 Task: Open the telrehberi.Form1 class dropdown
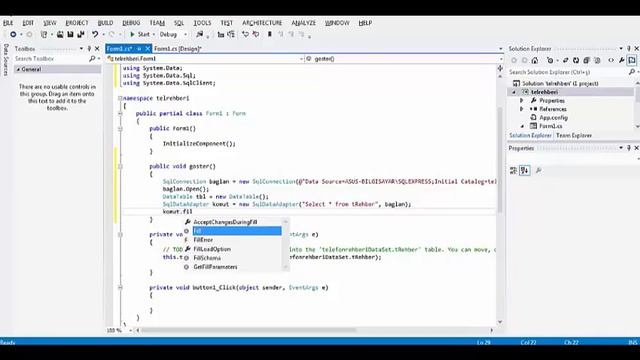tap(302, 59)
